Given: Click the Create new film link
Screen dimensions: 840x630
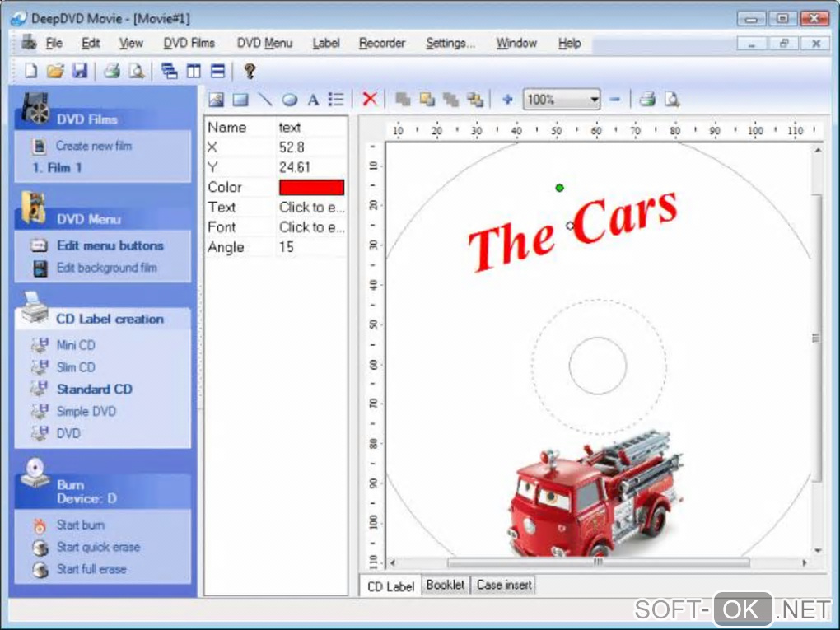Looking at the screenshot, I should tap(93, 146).
